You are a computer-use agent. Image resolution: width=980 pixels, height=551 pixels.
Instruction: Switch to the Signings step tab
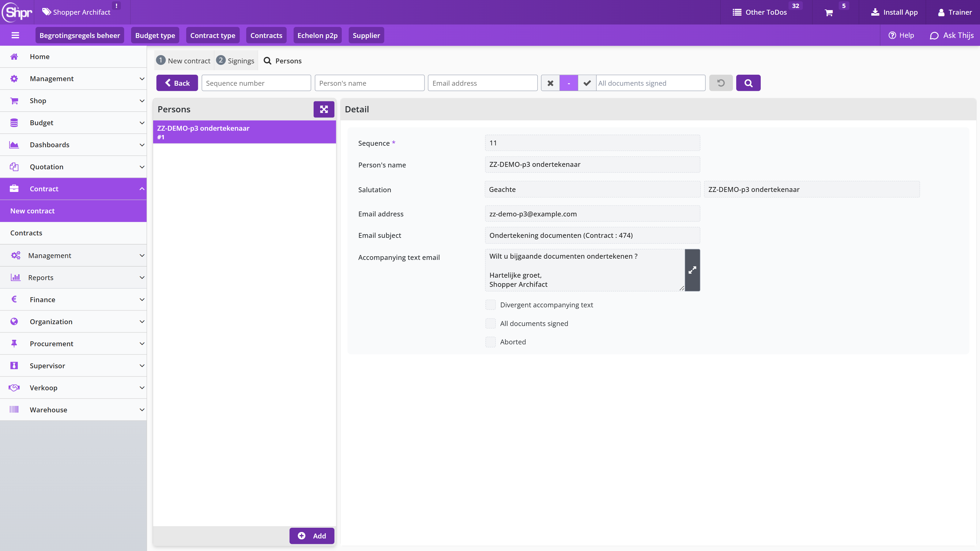point(236,61)
